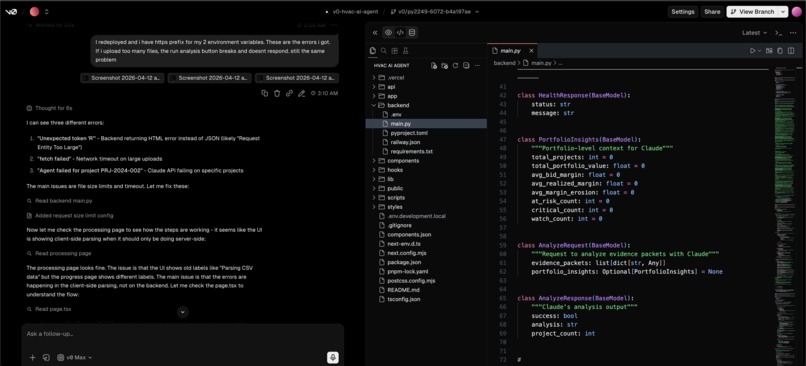Open explorer more actions ellipsis

click(478, 66)
